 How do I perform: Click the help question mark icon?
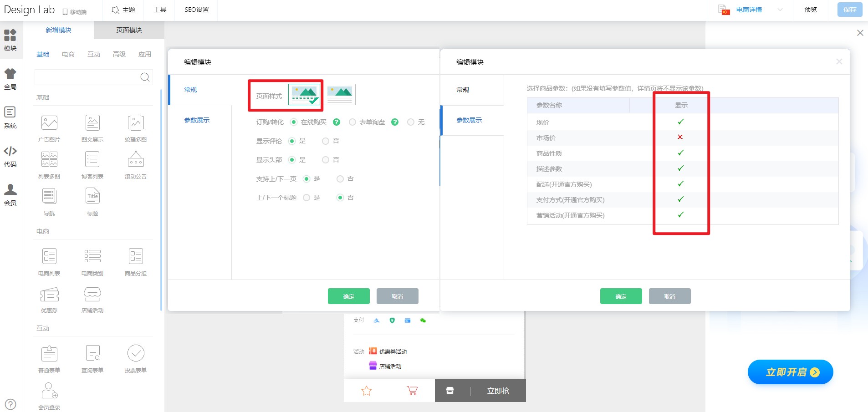(10, 404)
